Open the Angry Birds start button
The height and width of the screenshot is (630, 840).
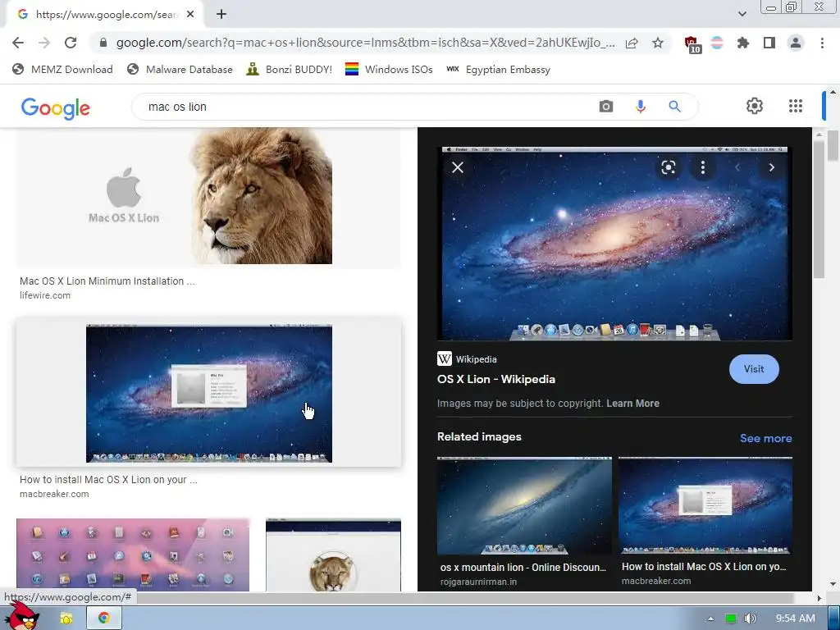pyautogui.click(x=21, y=615)
